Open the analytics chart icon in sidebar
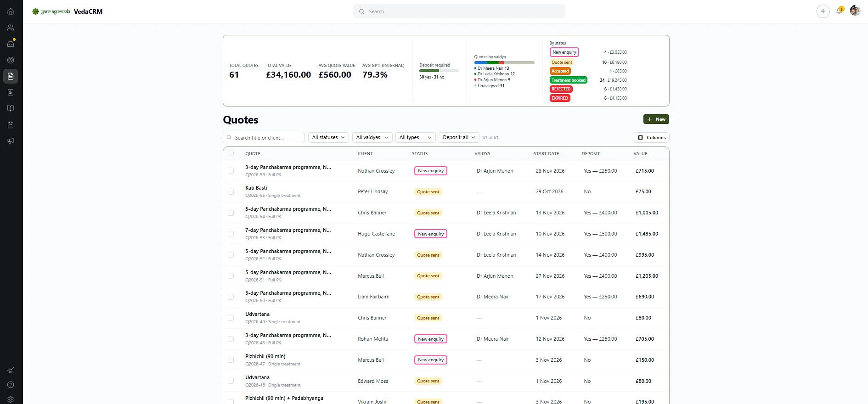 [x=11, y=370]
